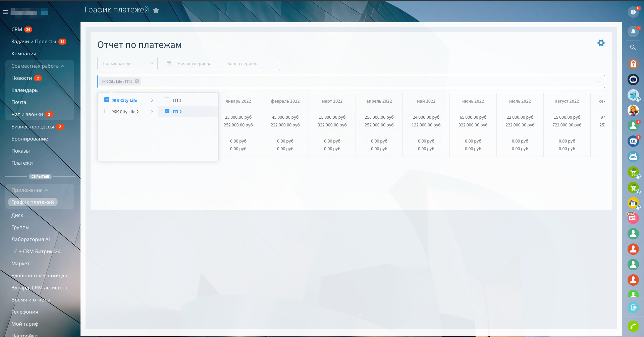Click the green phone call icon

coord(633,326)
